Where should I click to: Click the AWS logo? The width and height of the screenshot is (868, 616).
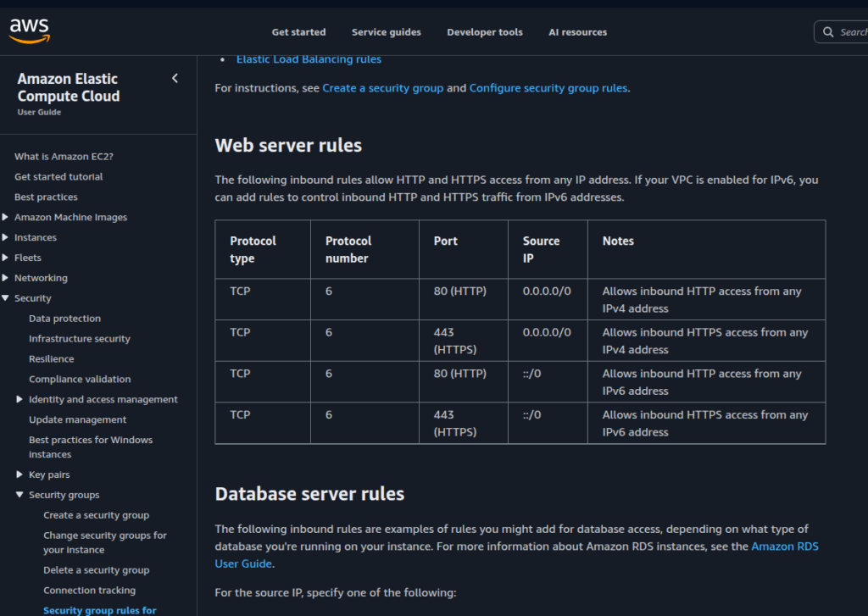tap(29, 29)
